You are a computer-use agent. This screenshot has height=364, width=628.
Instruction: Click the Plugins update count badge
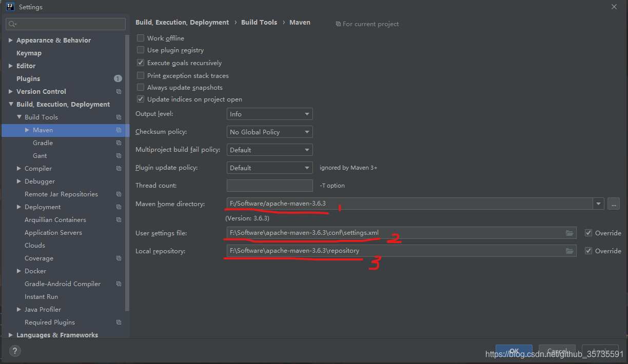tap(118, 78)
